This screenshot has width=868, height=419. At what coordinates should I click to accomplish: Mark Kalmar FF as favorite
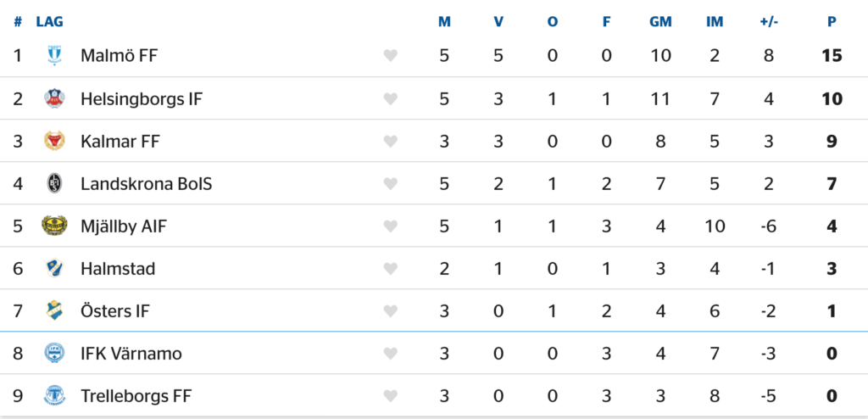point(390,141)
